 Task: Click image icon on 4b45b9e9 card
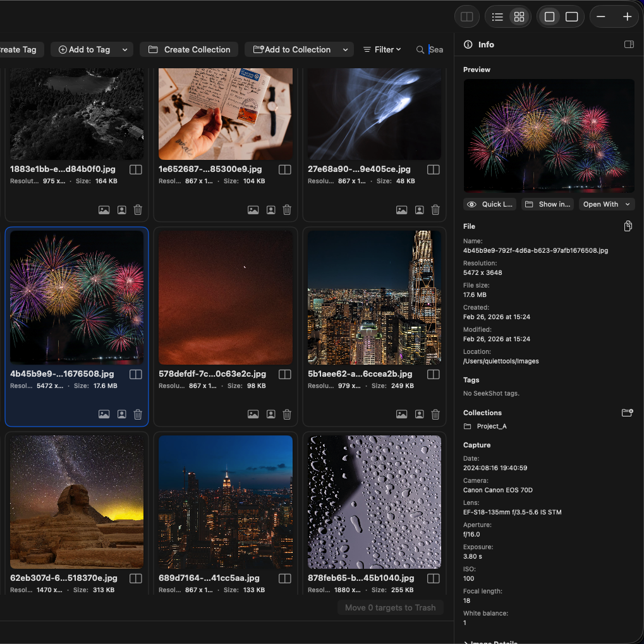click(x=104, y=414)
